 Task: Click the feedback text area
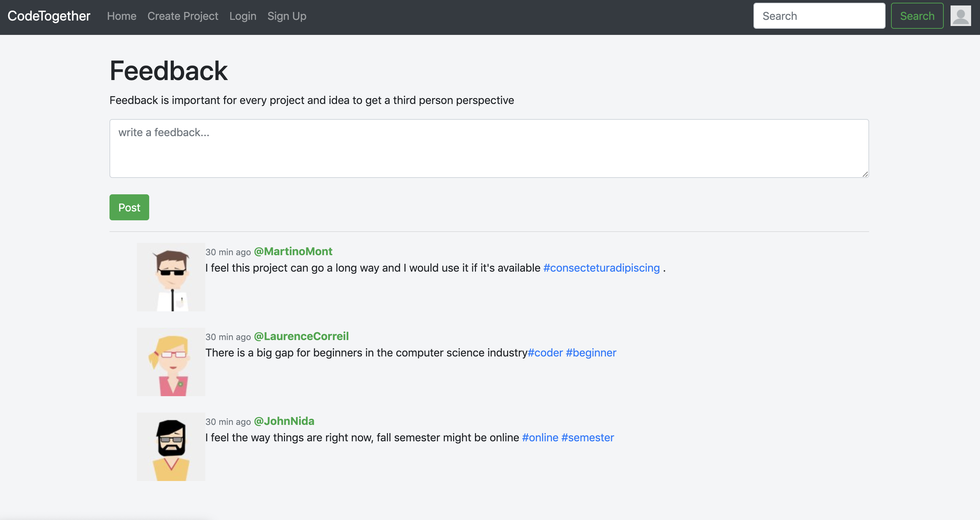point(489,148)
